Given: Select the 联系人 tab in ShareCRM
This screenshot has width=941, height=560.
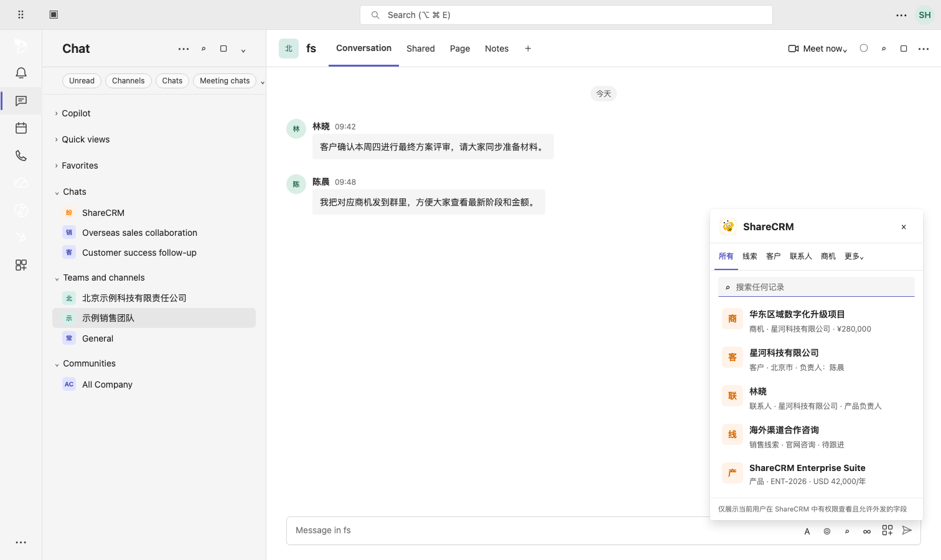Looking at the screenshot, I should pyautogui.click(x=801, y=256).
